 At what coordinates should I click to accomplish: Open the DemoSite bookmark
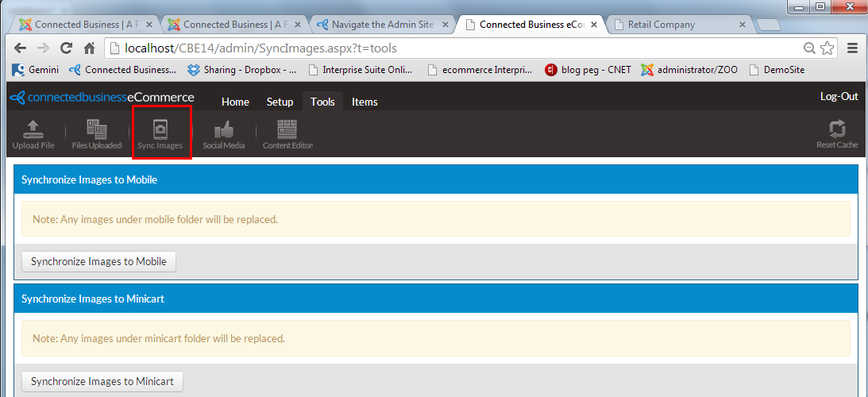777,70
